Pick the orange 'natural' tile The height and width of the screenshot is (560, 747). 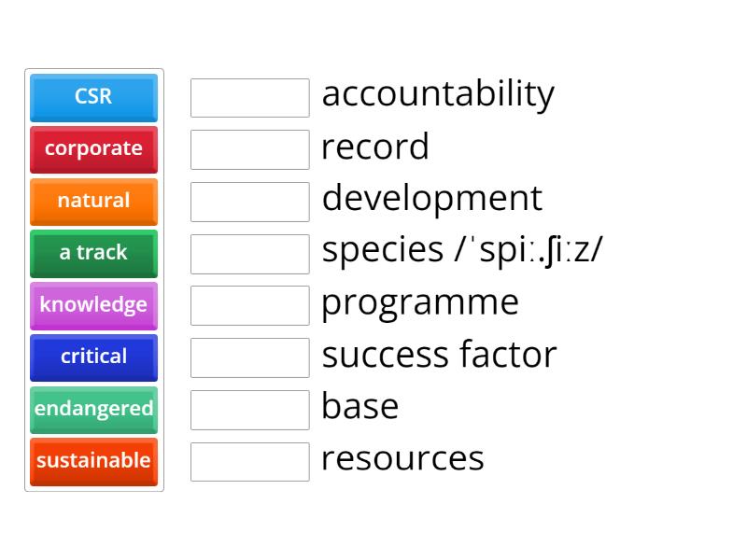pyautogui.click(x=93, y=202)
